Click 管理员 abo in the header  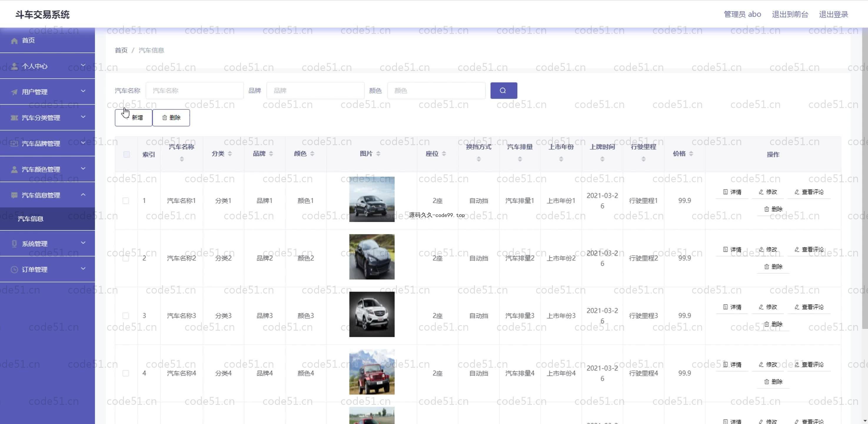click(x=742, y=14)
